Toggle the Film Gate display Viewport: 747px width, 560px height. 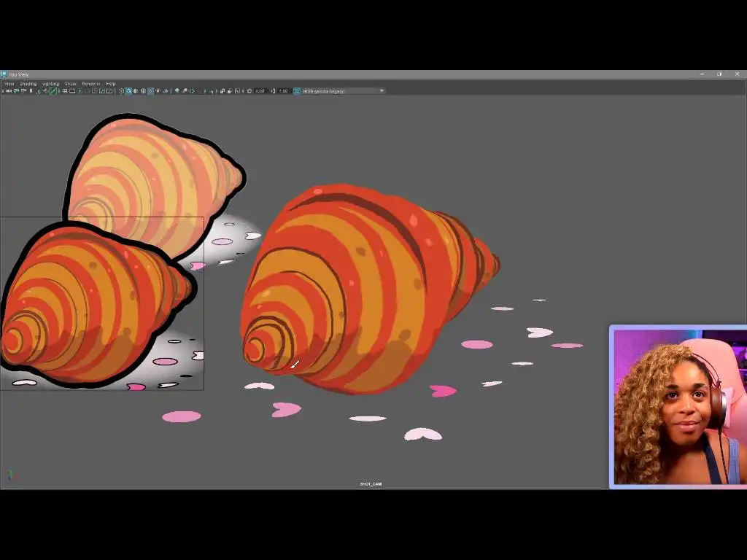click(x=72, y=90)
